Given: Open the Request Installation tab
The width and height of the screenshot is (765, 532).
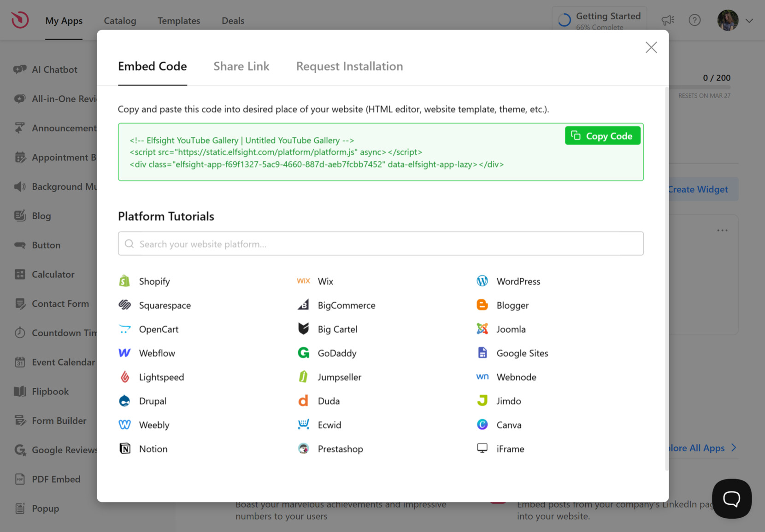Looking at the screenshot, I should coord(349,66).
